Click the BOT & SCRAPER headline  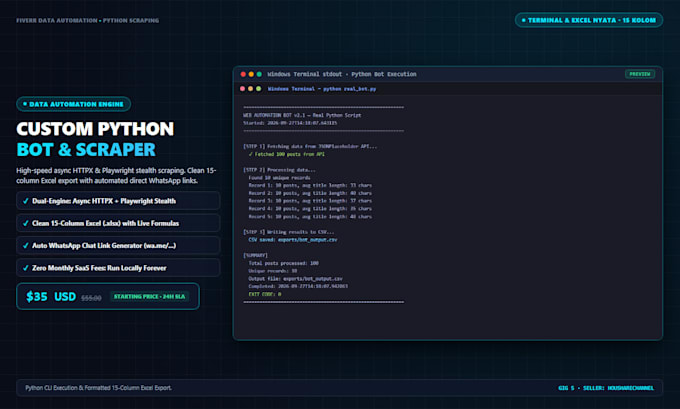pyautogui.click(x=86, y=150)
